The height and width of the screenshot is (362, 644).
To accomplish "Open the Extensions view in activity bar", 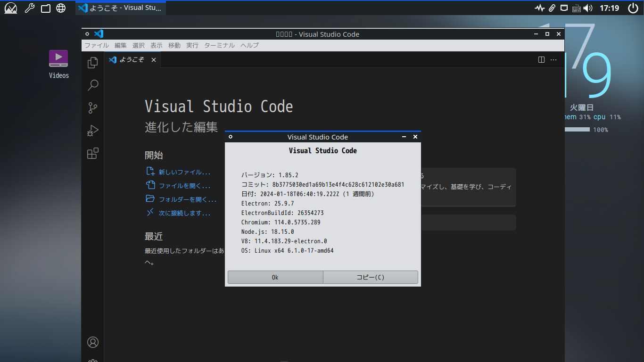I will pos(93,153).
